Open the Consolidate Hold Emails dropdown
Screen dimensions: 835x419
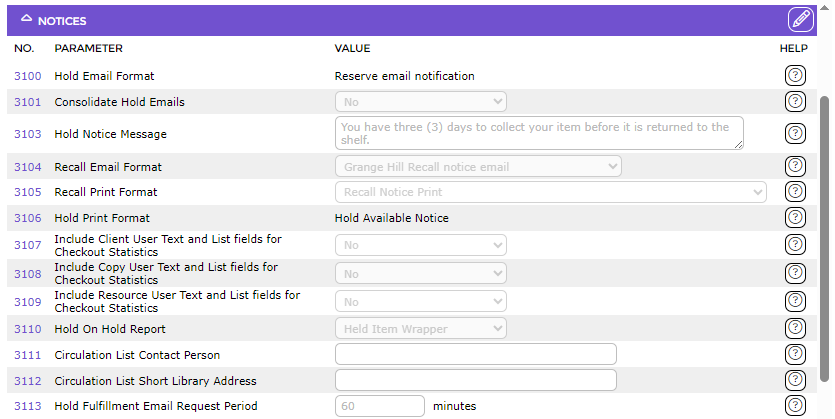point(421,102)
